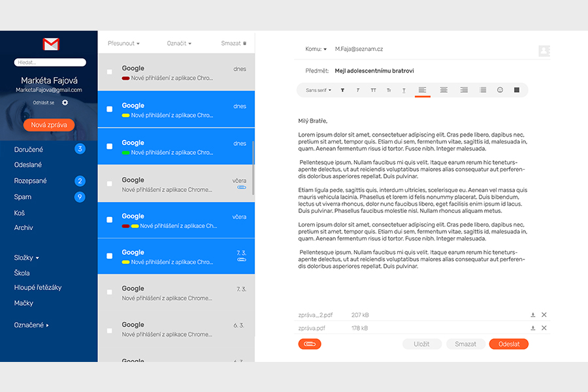Viewport: 588px width, 392px height.
Task: Select checkbox of Google email dated 6. 3.
Action: tap(109, 329)
